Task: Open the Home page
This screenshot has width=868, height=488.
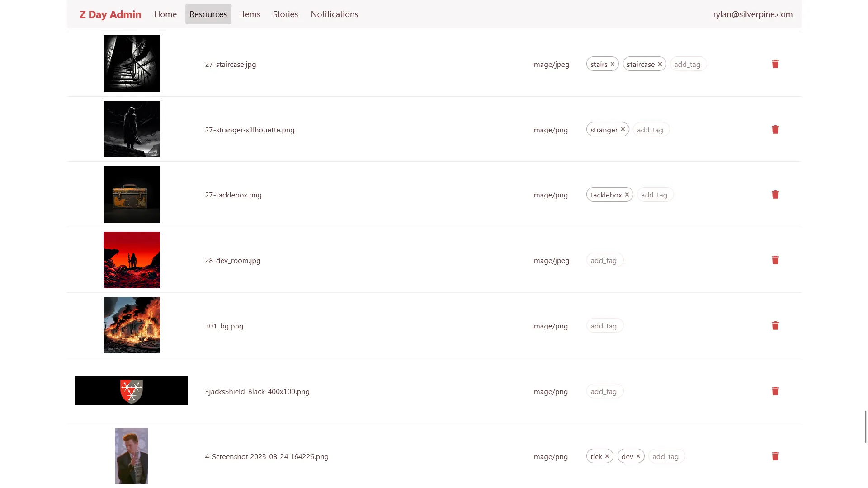Action: pyautogui.click(x=165, y=14)
